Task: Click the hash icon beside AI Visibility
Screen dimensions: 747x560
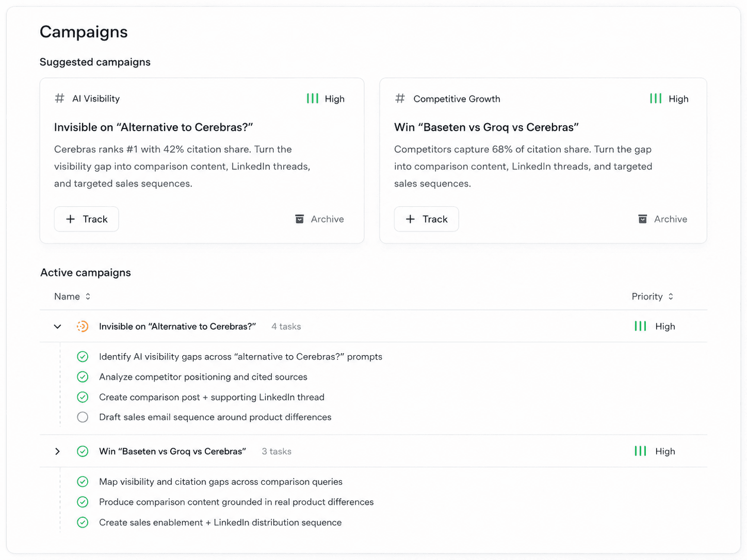Action: tap(60, 98)
